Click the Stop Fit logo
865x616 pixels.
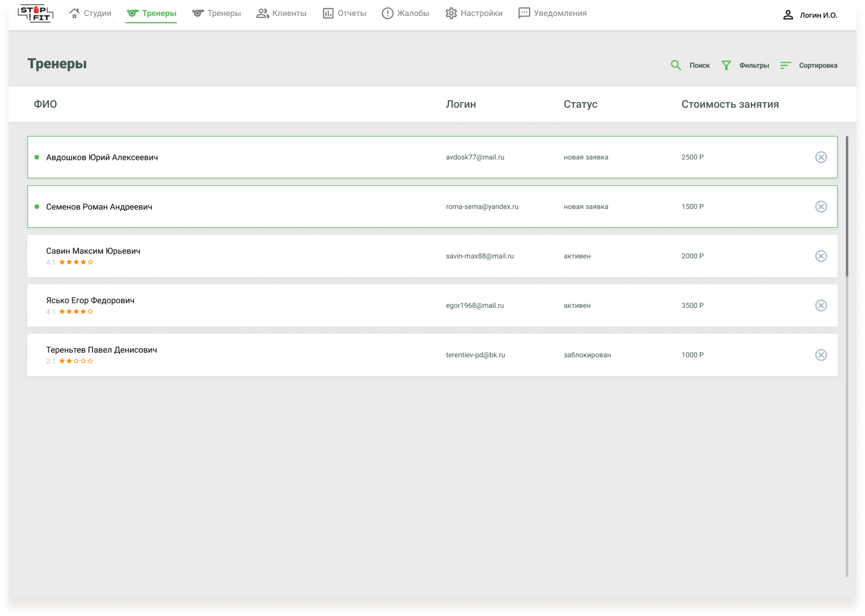35,14
